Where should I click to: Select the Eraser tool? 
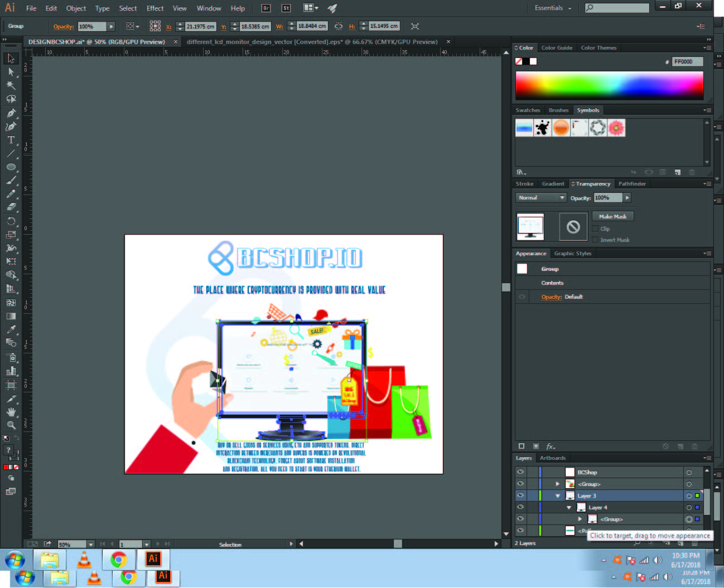(x=11, y=207)
